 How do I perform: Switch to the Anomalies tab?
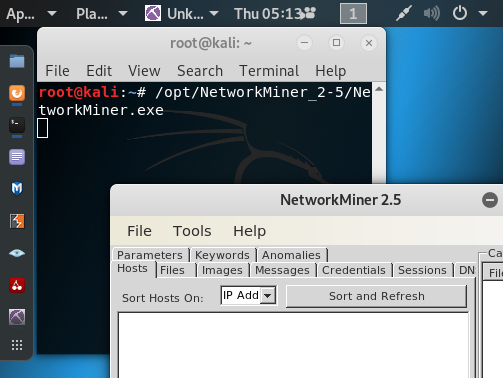click(292, 255)
